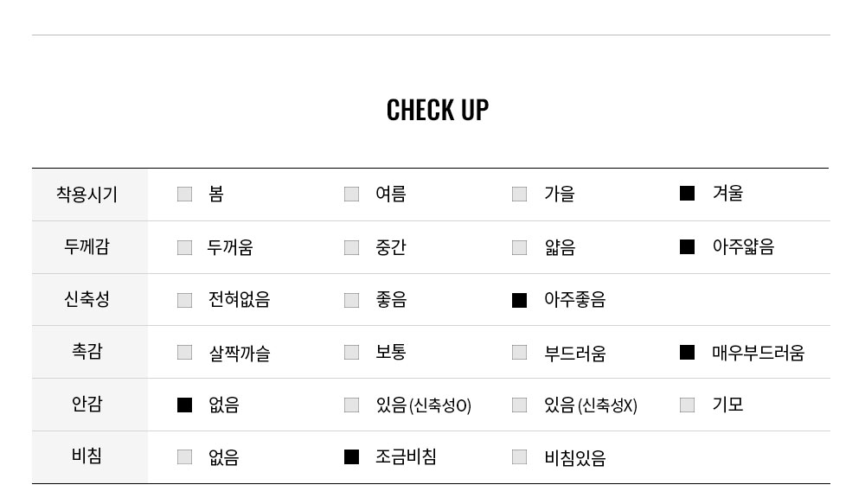865x504 pixels.
Task: Uncheck the 겨울 (winter) checkbox
Action: click(687, 194)
